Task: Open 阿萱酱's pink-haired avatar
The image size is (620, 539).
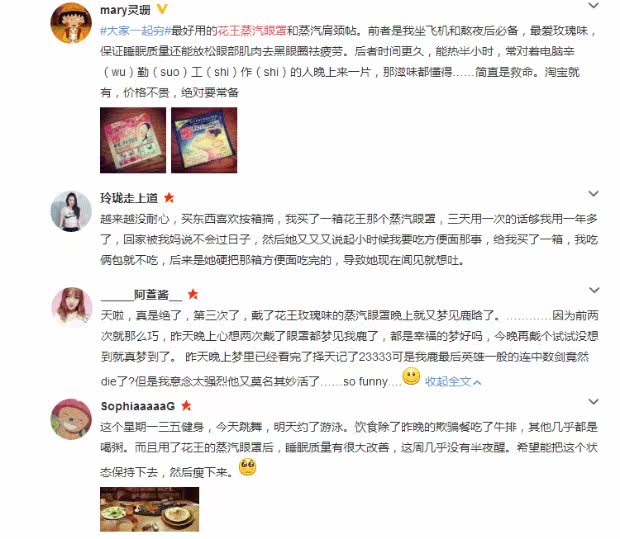Action: (x=72, y=308)
